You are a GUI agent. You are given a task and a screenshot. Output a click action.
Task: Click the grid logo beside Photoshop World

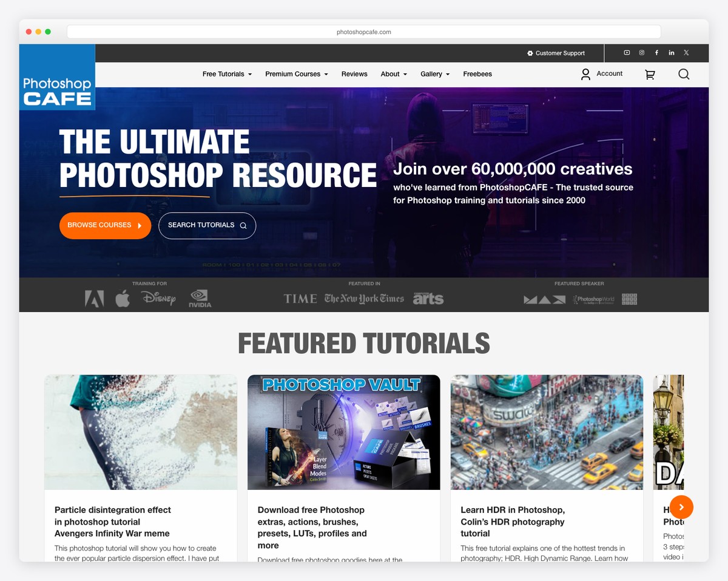pyautogui.click(x=630, y=299)
